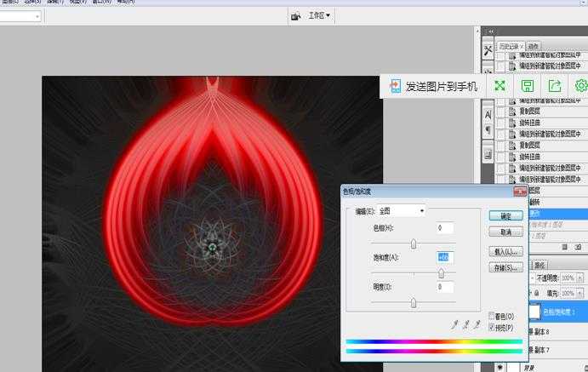The width and height of the screenshot is (588, 372).
Task: Open the workspace (工作区) dropdown
Action: click(x=320, y=15)
